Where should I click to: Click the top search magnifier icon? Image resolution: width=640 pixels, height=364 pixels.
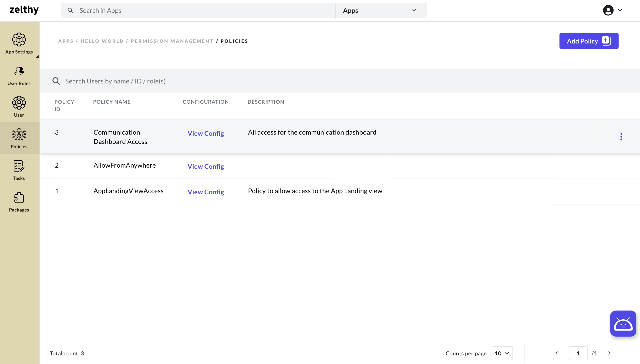70,10
